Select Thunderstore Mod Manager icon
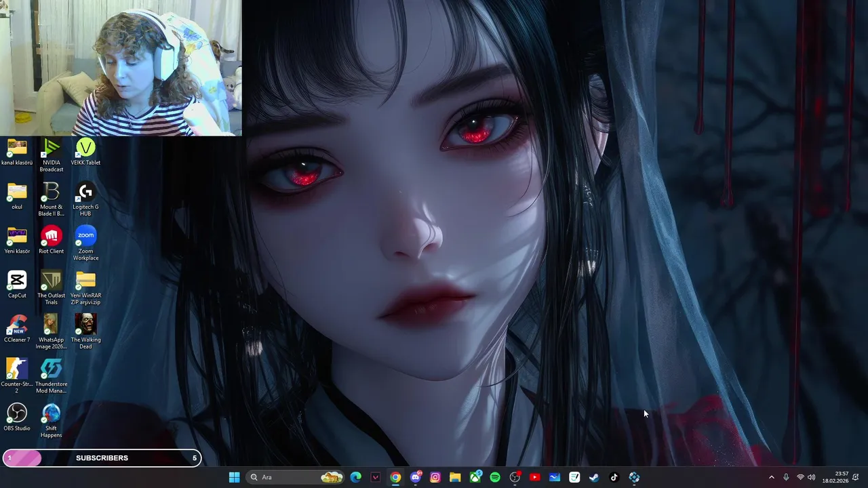This screenshot has width=868, height=488. pos(52,376)
